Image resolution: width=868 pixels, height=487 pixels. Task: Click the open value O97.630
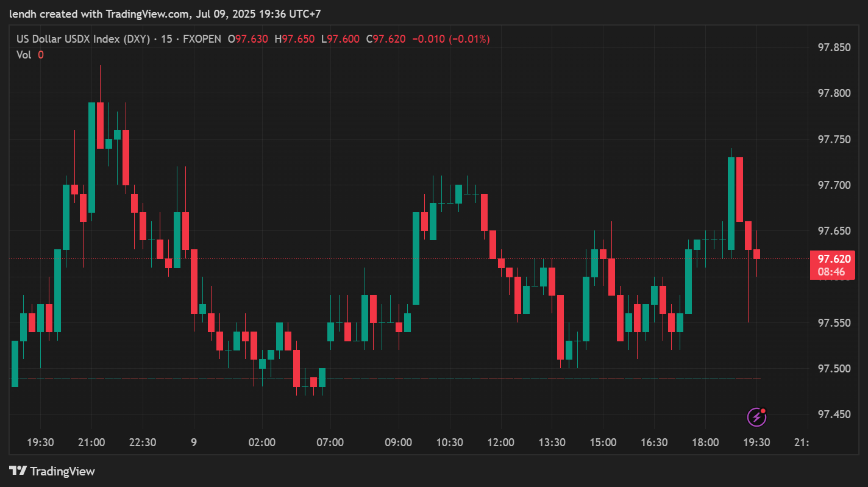tap(247, 39)
